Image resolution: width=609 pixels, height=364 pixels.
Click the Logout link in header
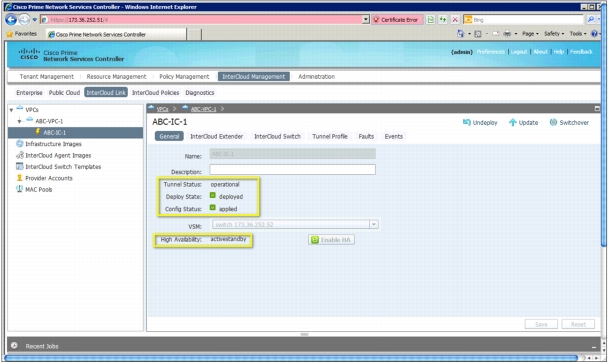coord(519,52)
